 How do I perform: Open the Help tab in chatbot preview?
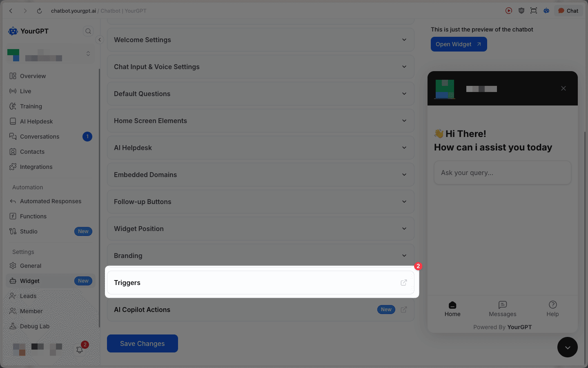click(x=552, y=309)
